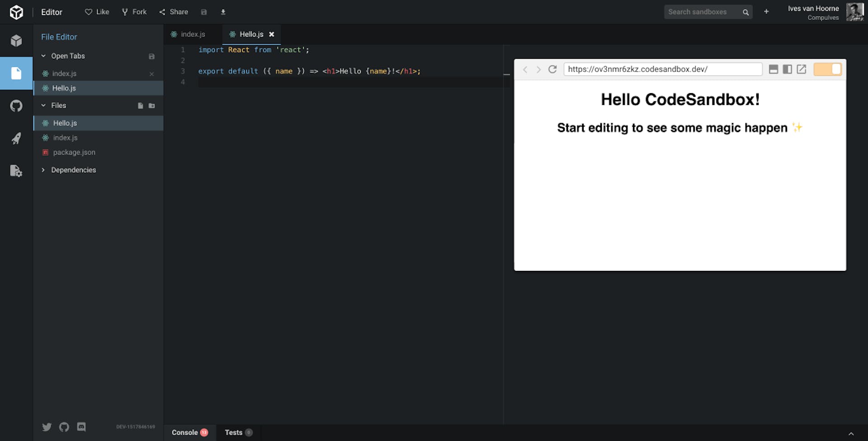The width and height of the screenshot is (868, 441).
Task: Enable split editor view in the preview toolbar
Action: click(x=788, y=69)
